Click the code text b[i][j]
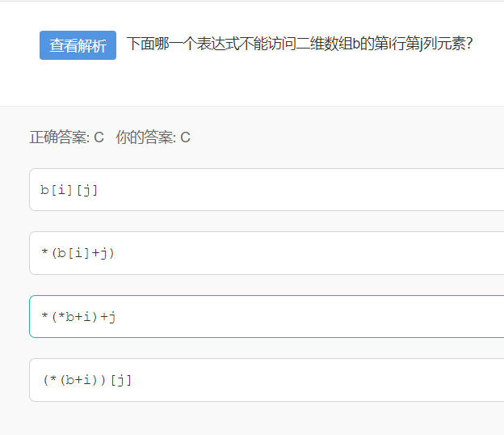 [x=69, y=190]
